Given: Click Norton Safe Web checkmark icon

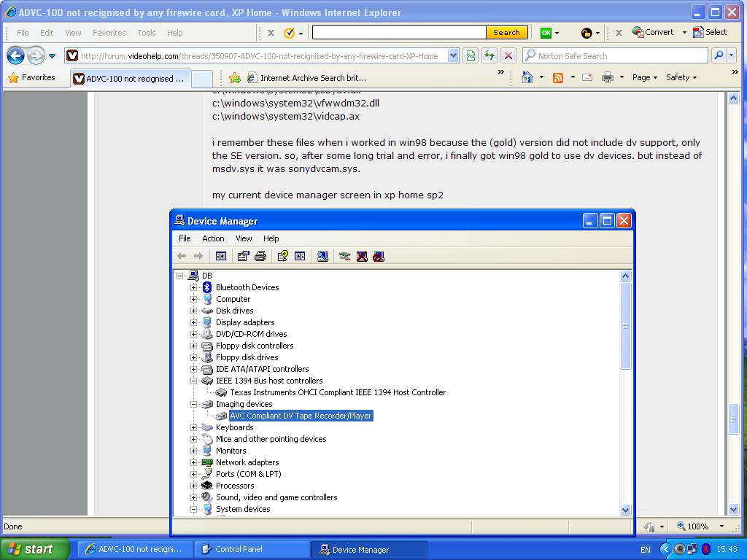Looking at the screenshot, I should 289,33.
